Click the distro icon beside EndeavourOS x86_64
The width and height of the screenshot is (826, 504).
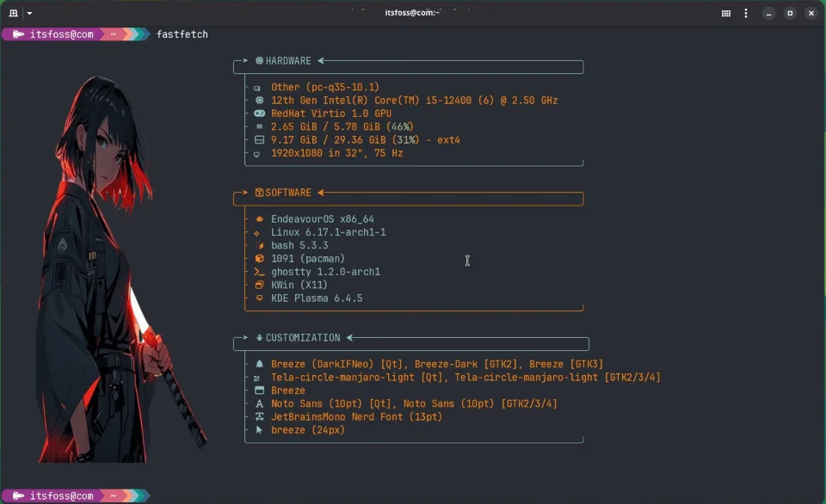(x=259, y=219)
